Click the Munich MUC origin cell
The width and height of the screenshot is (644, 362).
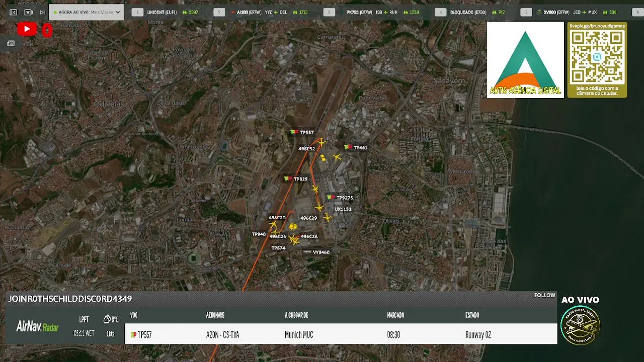[299, 335]
